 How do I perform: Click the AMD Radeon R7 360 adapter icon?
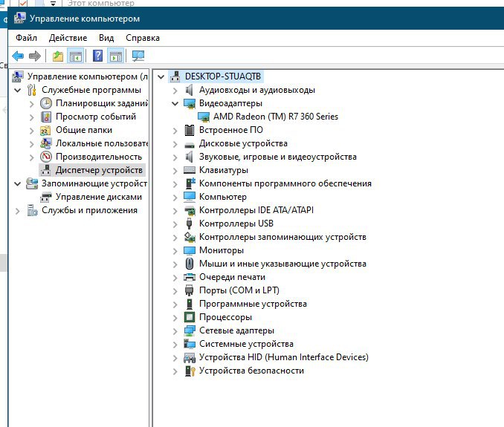tap(204, 117)
